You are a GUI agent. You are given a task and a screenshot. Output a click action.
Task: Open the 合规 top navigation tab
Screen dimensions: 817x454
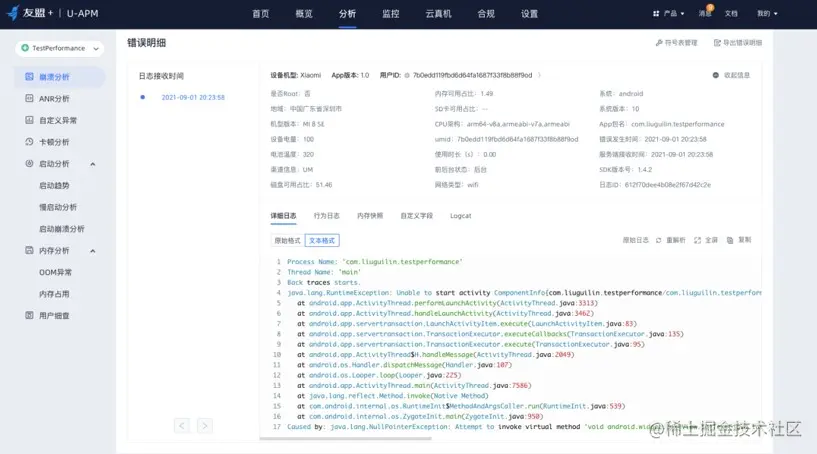pyautogui.click(x=486, y=14)
